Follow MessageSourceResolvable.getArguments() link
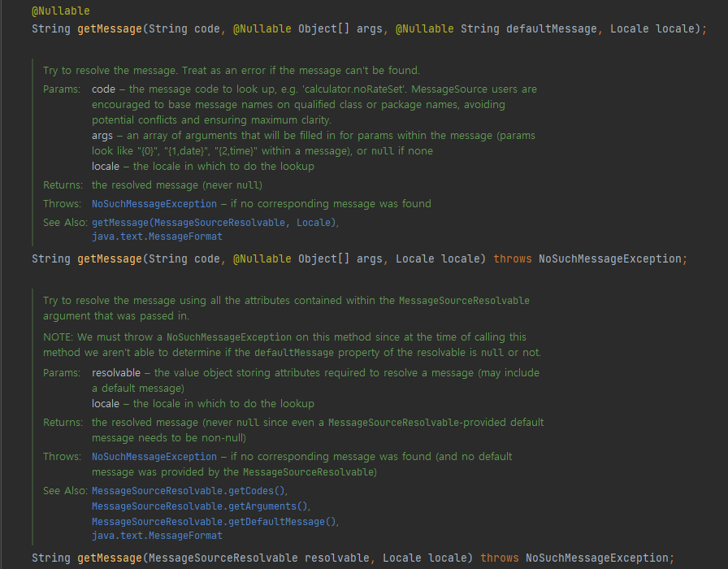Image resolution: width=728 pixels, height=569 pixels. [x=200, y=506]
